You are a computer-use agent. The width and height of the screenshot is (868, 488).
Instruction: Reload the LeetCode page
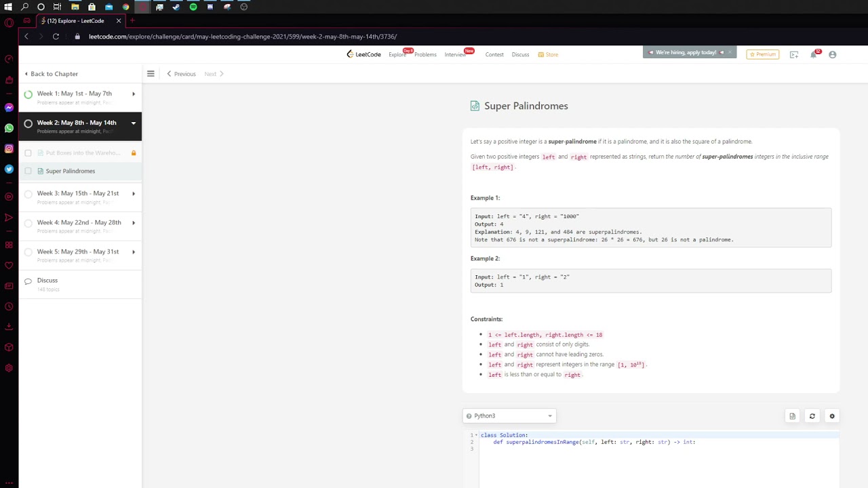coord(56,37)
